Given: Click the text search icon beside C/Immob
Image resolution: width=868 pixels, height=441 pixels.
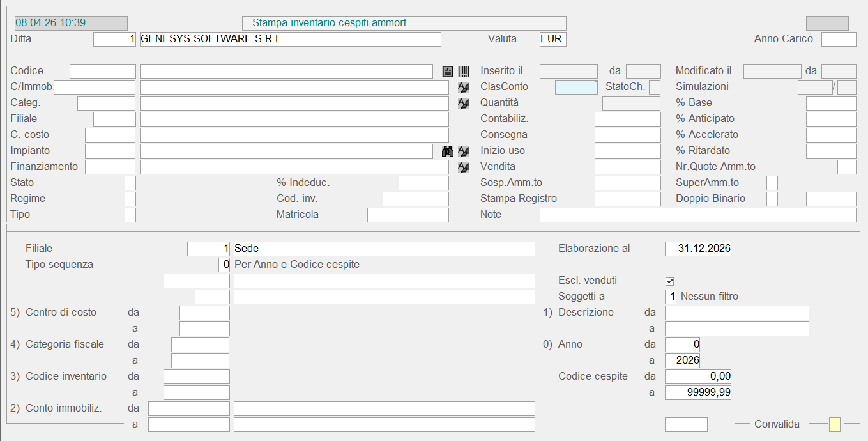Looking at the screenshot, I should 464,87.
